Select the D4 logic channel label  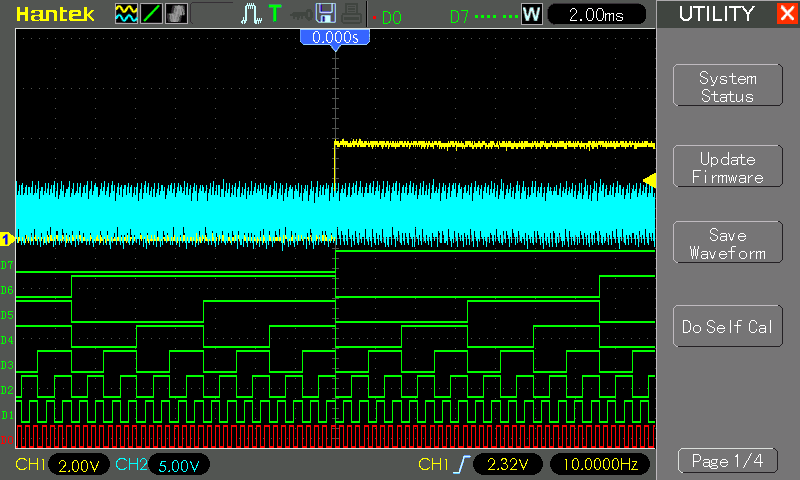(7, 340)
